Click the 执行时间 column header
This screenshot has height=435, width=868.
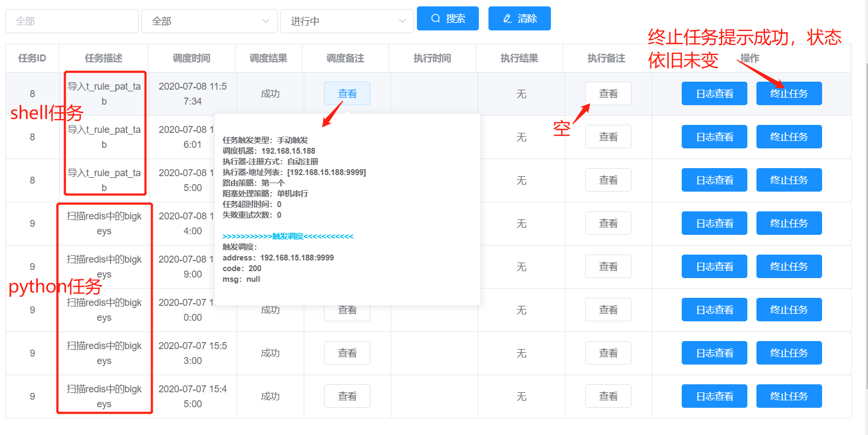[x=432, y=58]
